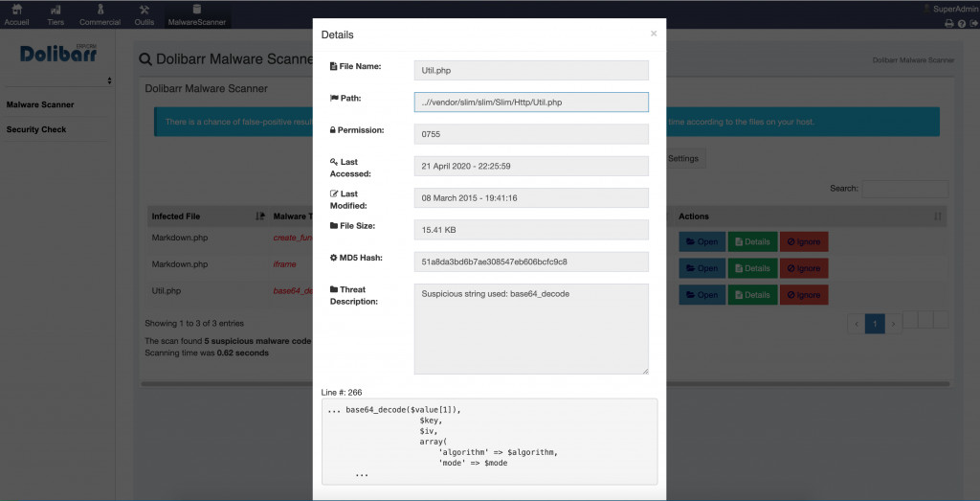
Task: Select the MalwareScanner top menu
Action: click(x=197, y=15)
